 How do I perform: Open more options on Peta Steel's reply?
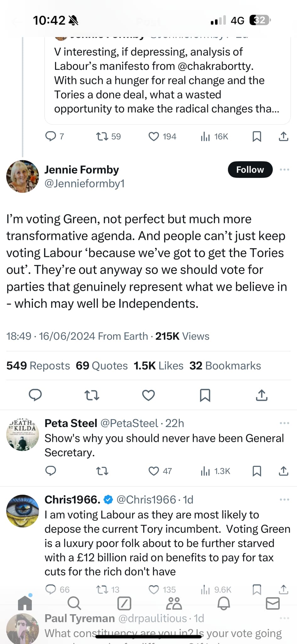(284, 423)
